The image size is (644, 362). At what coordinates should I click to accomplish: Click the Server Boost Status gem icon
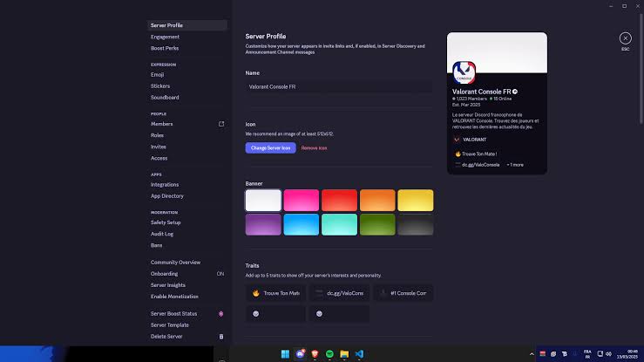tap(221, 313)
